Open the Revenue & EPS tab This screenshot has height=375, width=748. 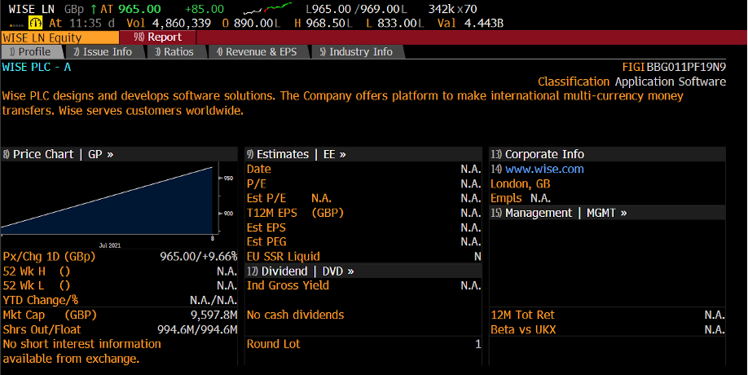pos(258,52)
